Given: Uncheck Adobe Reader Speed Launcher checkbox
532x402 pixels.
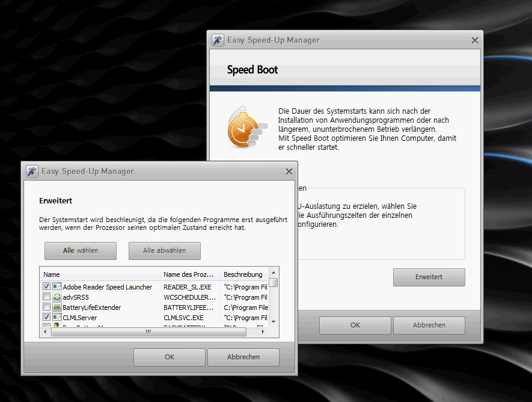Looking at the screenshot, I should [x=47, y=286].
